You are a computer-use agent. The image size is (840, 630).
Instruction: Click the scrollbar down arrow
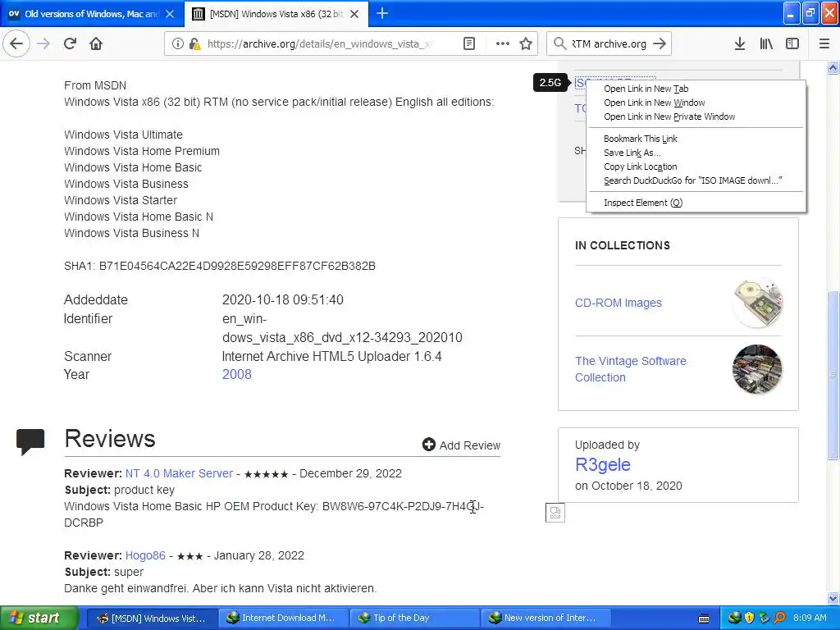[x=833, y=598]
